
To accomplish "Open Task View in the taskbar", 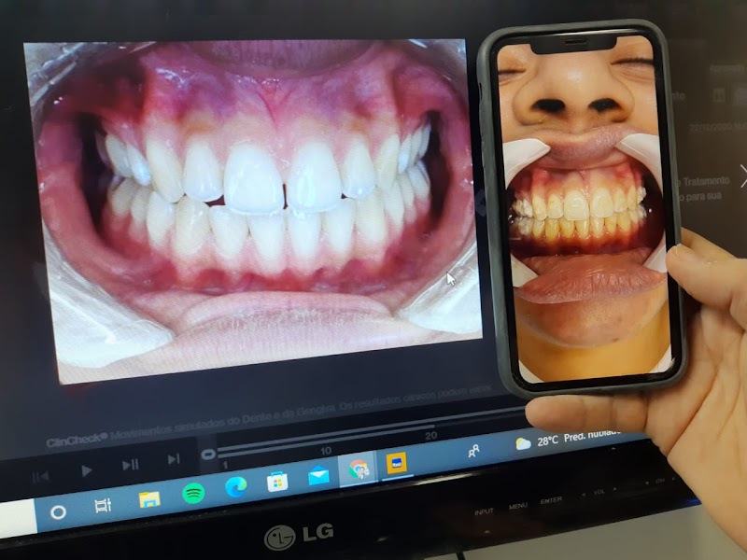I will [101, 504].
